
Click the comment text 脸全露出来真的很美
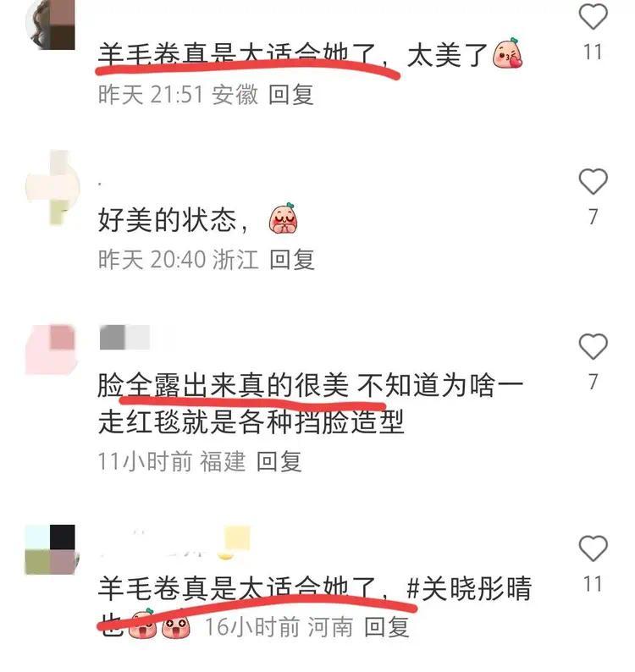(x=223, y=385)
